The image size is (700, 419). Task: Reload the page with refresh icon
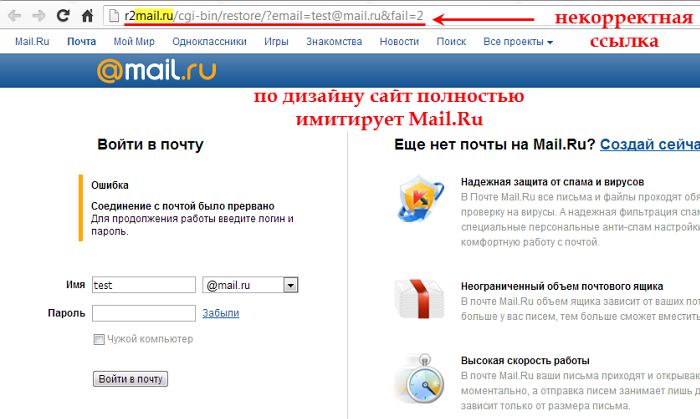63,16
